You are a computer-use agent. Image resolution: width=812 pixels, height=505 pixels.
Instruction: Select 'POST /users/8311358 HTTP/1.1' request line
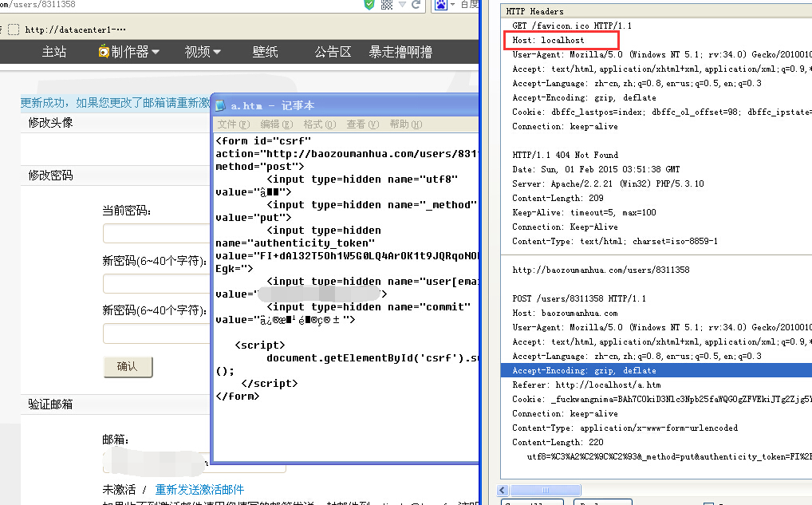pos(579,299)
